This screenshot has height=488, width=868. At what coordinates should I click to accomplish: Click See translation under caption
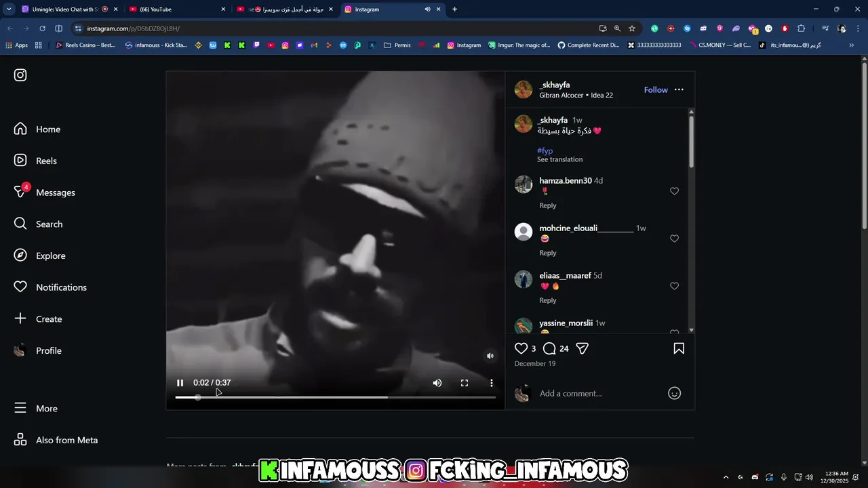[x=559, y=159]
